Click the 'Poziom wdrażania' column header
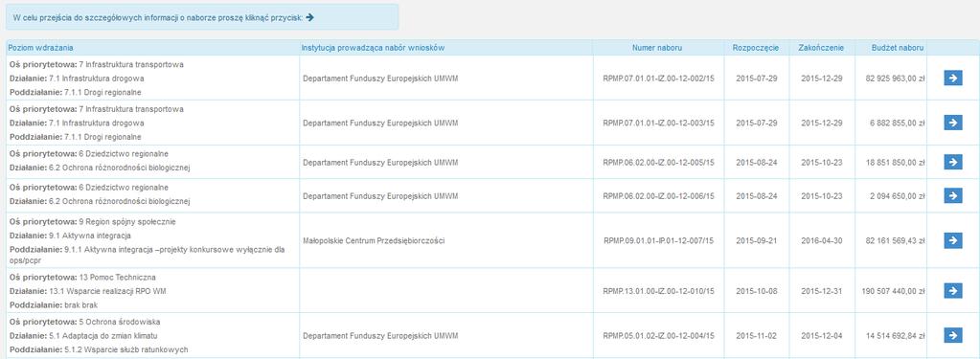The image size is (980, 359). click(x=40, y=48)
